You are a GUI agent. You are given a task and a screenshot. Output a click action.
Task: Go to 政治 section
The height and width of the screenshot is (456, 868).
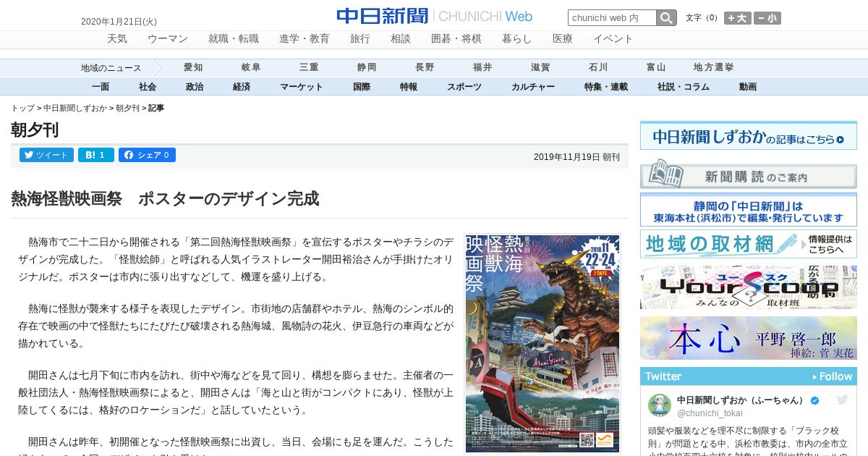195,87
